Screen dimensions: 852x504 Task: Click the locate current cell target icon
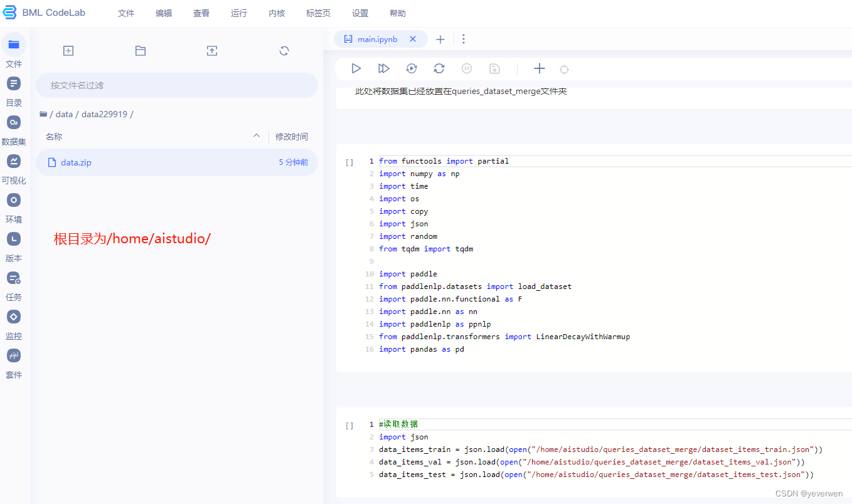coord(564,69)
